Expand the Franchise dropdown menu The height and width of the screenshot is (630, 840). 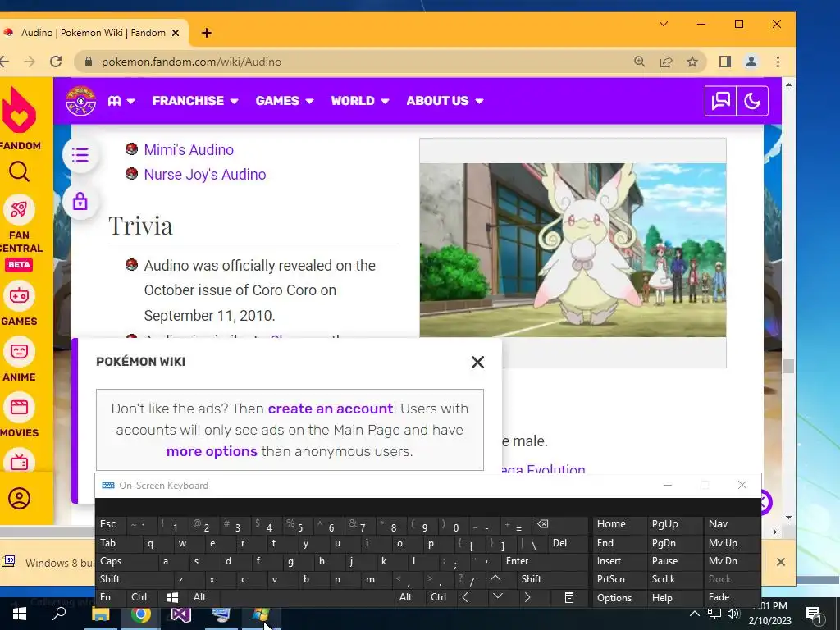[195, 101]
